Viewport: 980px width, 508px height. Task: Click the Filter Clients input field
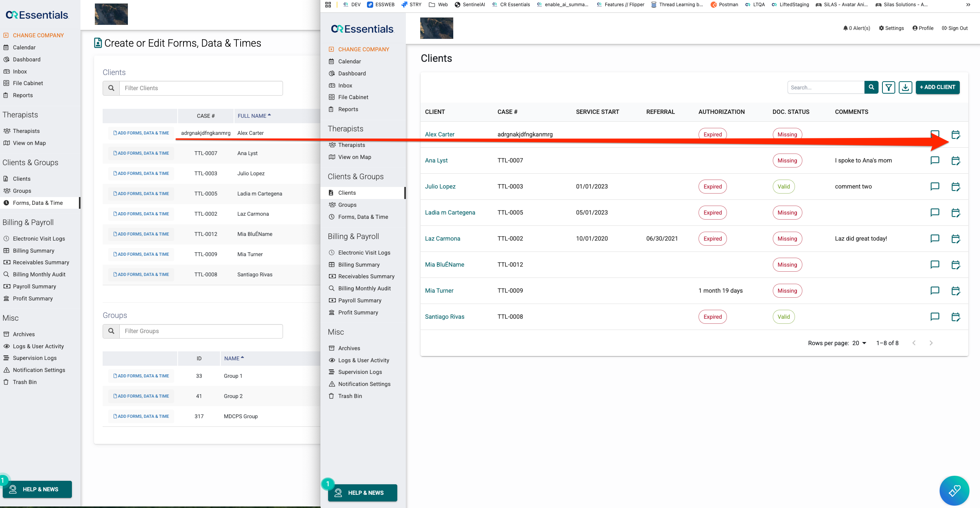point(201,88)
